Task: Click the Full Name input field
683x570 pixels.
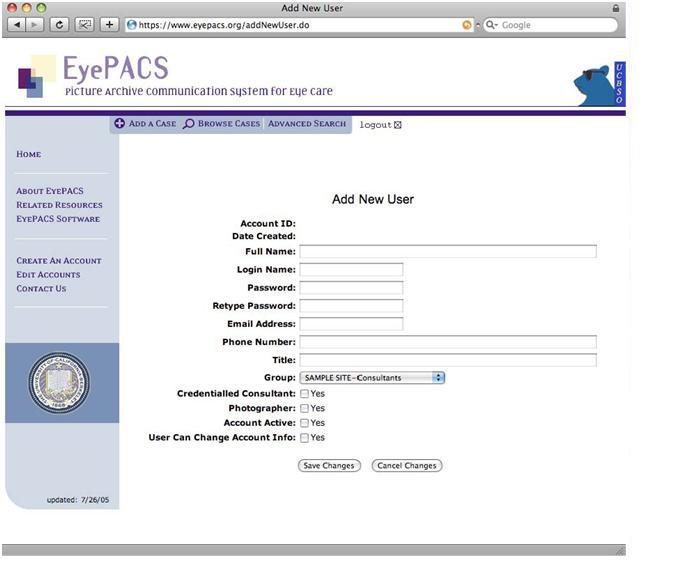Action: (448, 251)
